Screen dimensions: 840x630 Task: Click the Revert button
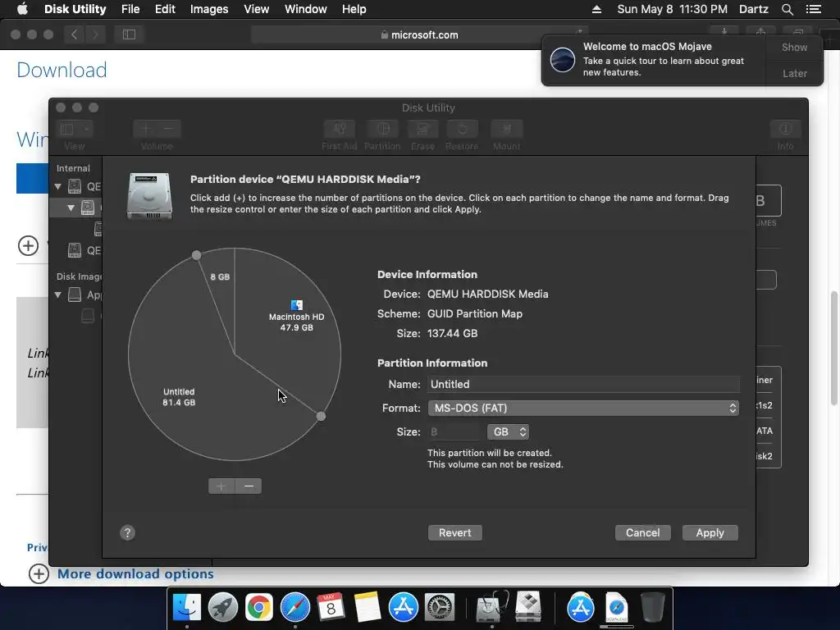454,532
